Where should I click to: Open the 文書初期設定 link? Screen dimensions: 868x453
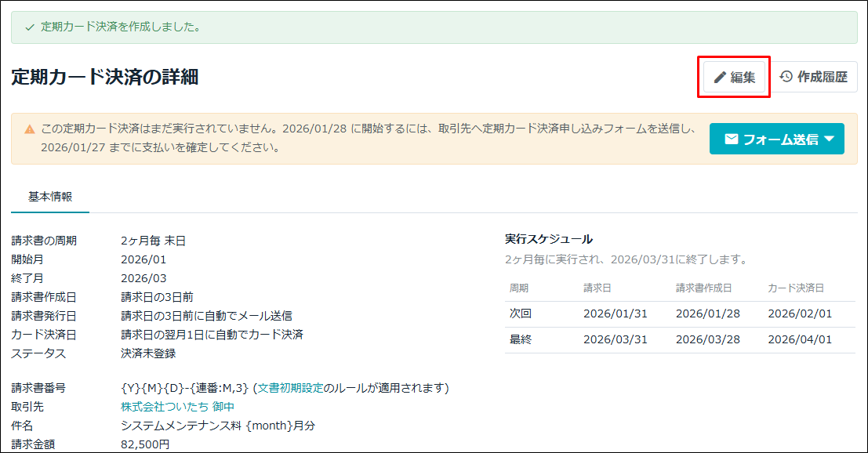(x=290, y=388)
